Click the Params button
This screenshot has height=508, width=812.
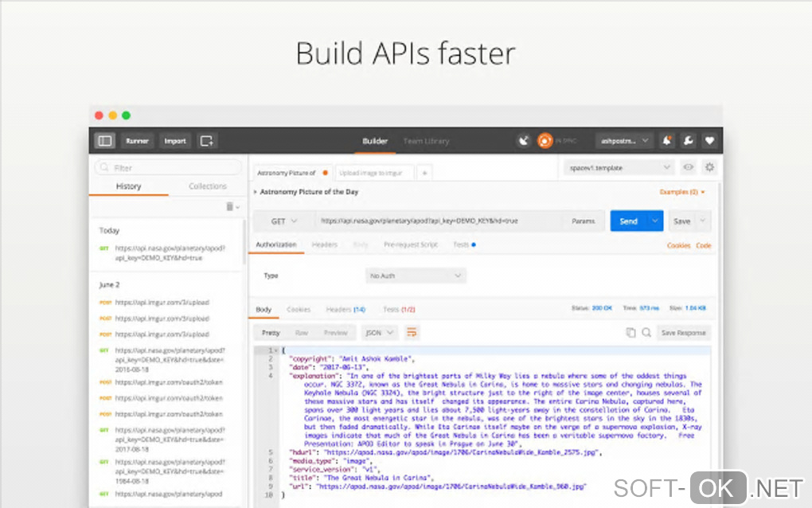click(583, 221)
